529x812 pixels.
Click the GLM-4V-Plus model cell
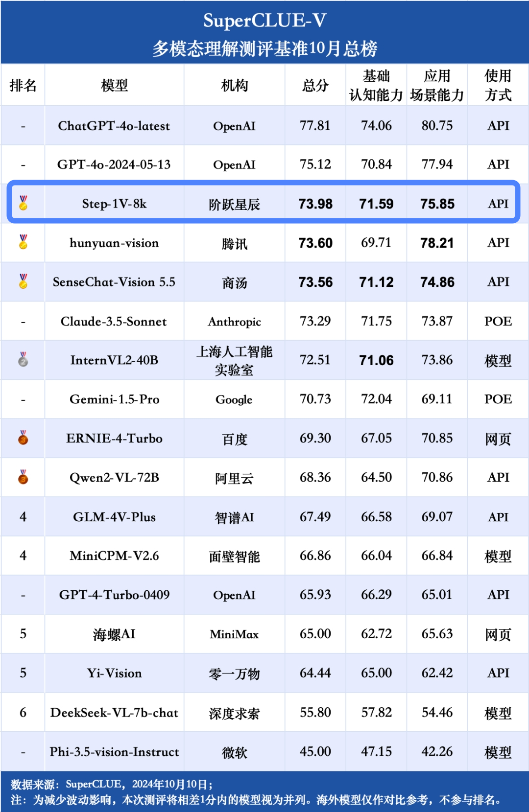[x=114, y=517]
